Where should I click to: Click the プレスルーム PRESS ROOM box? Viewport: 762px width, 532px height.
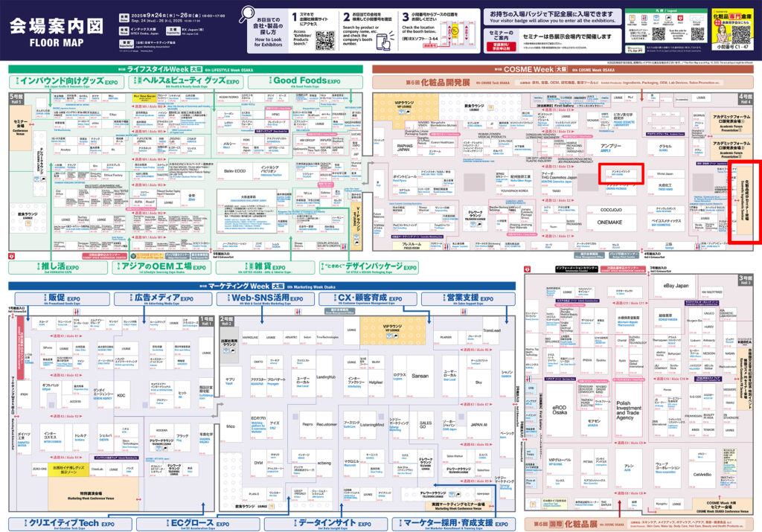(x=412, y=246)
